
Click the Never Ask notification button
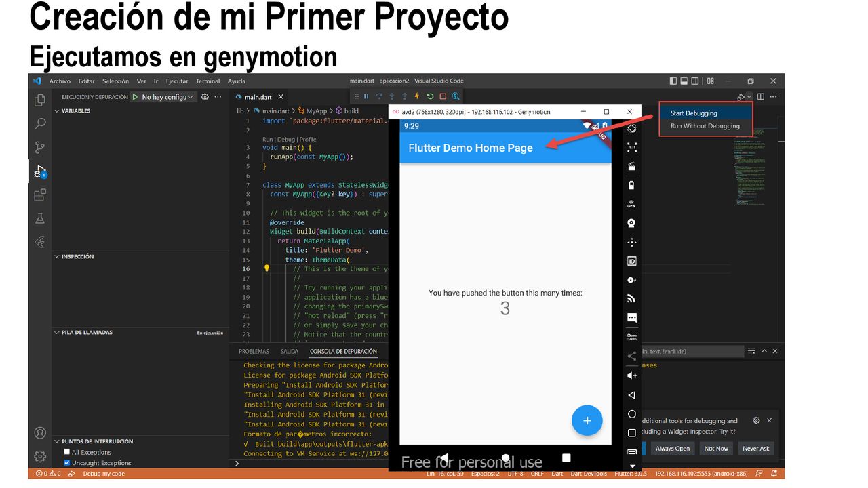(x=755, y=448)
